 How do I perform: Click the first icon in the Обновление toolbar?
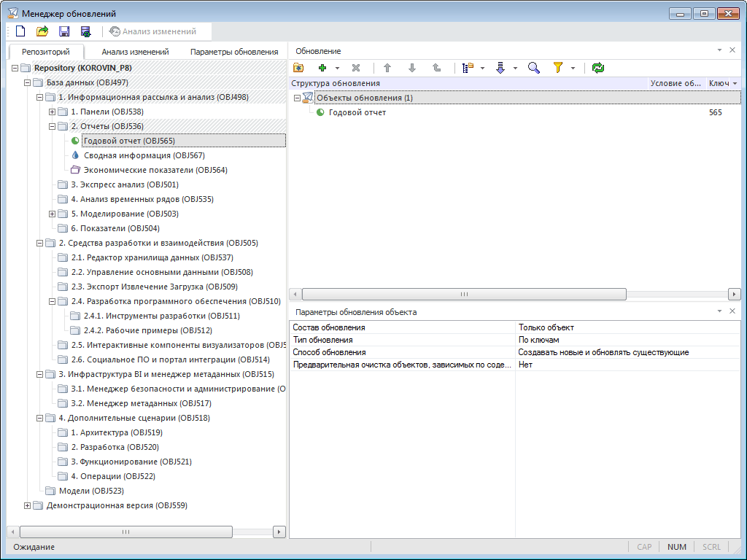tap(298, 68)
